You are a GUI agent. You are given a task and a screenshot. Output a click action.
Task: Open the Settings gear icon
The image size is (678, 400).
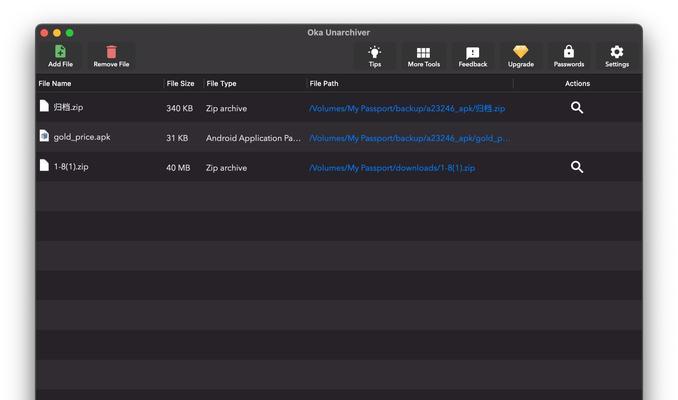pyautogui.click(x=617, y=52)
